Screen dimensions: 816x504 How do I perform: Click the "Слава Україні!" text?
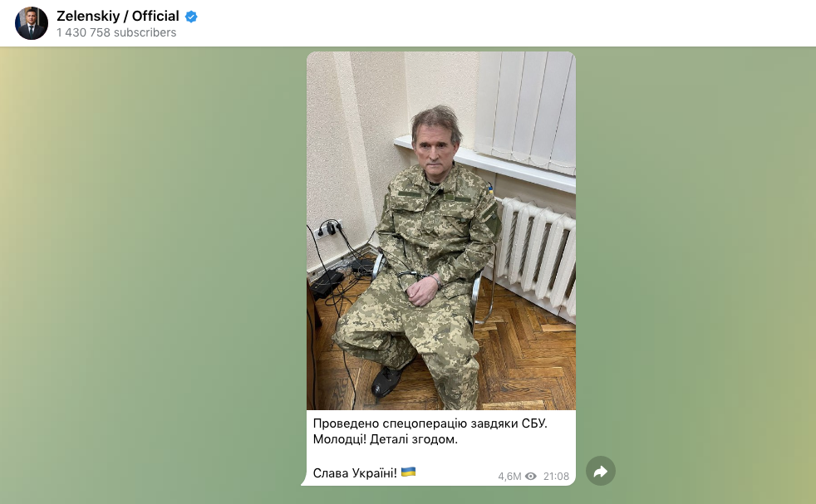tap(355, 472)
